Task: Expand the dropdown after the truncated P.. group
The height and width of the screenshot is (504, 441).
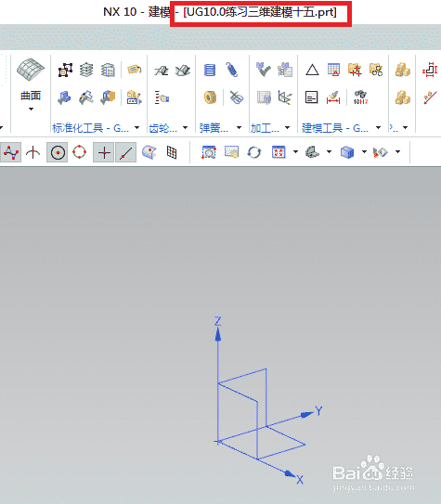Action: click(406, 127)
